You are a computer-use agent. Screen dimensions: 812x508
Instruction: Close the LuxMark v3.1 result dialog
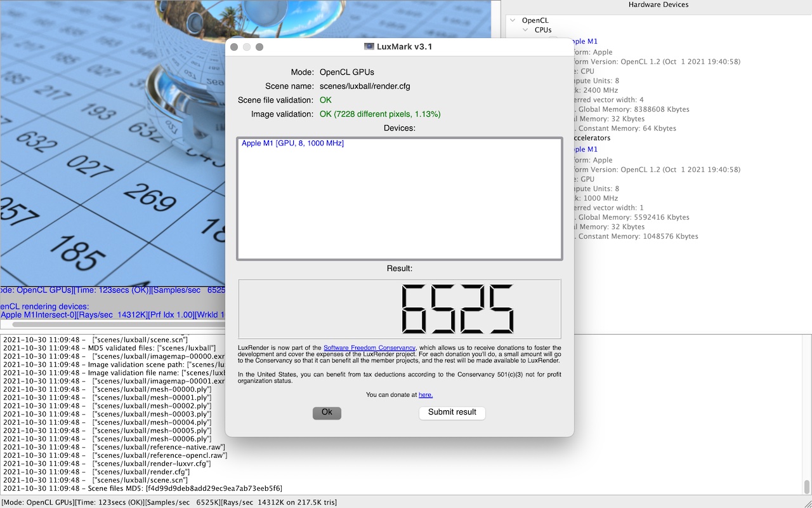234,47
